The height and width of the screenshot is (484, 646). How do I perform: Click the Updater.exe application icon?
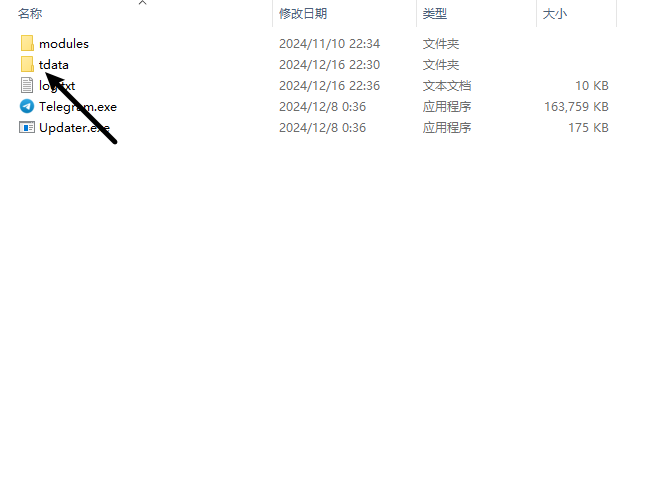pos(27,128)
